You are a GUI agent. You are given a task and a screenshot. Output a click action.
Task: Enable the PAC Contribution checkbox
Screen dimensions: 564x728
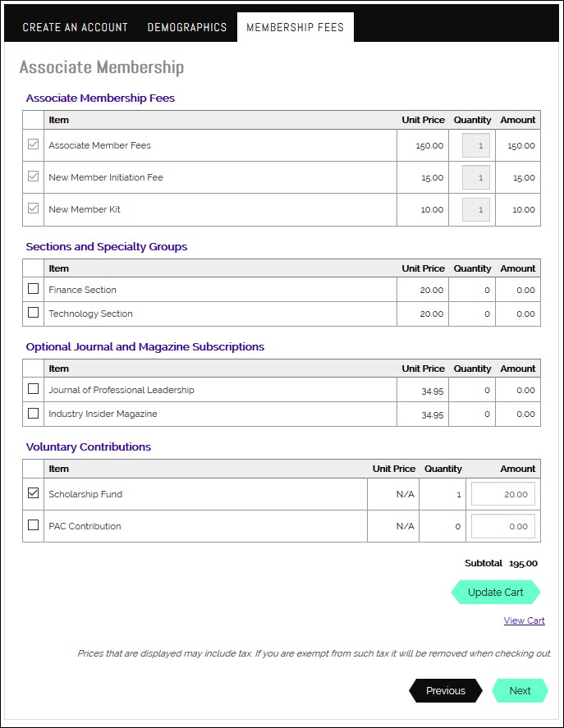tap(33, 525)
